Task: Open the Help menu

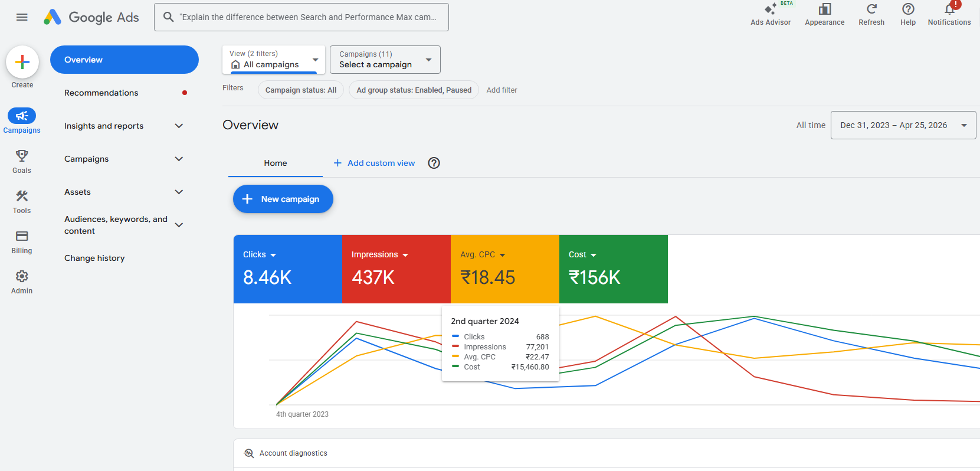Action: click(x=908, y=15)
